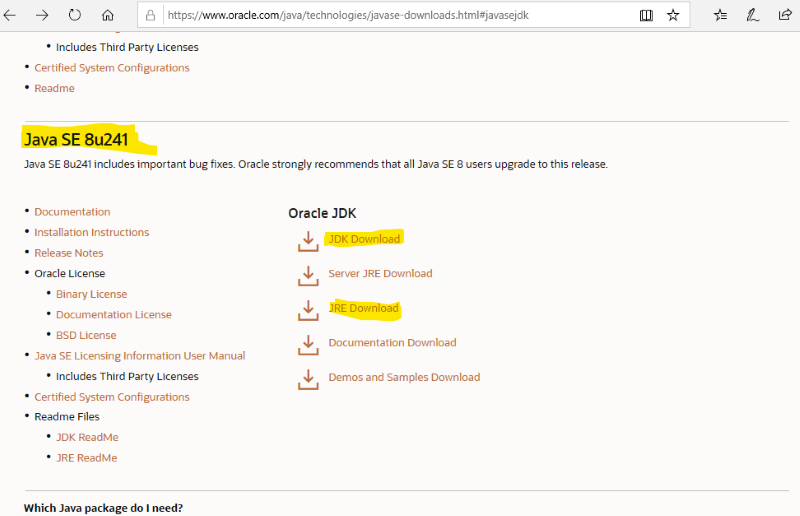Open Java SE Licensing Information User Manual

[140, 356]
